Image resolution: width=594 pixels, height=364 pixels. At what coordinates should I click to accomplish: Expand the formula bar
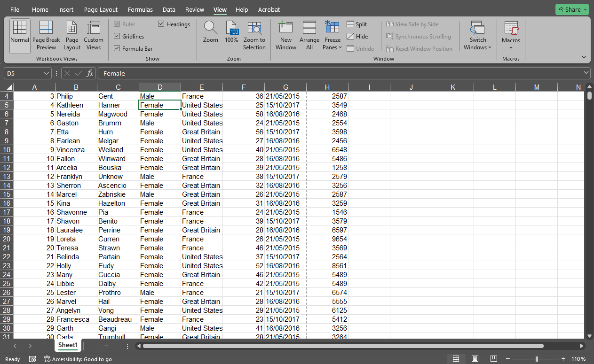pos(586,73)
